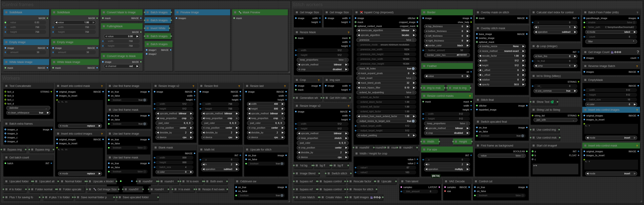Open the downscale_algorithm bilinear dropdown
Image resolution: width=644 pixels, height=205 pixels.
(386, 30)
